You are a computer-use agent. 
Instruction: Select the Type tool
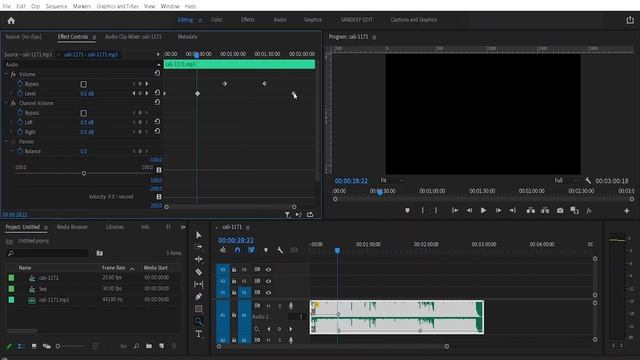(198, 334)
